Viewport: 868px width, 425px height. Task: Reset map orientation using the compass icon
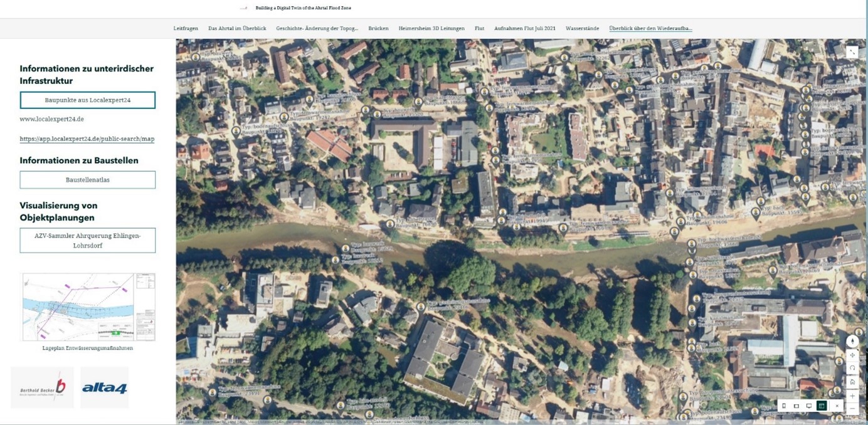(x=852, y=340)
